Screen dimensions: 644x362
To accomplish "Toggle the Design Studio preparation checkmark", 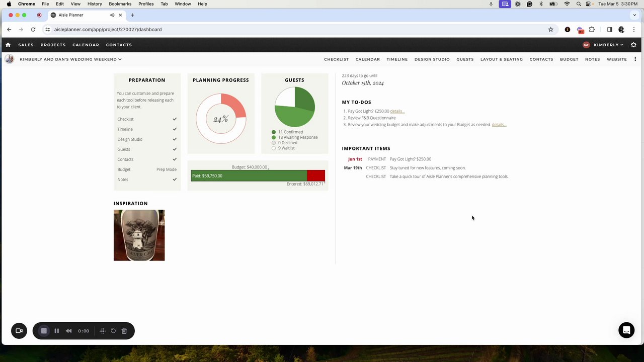I will tap(175, 139).
